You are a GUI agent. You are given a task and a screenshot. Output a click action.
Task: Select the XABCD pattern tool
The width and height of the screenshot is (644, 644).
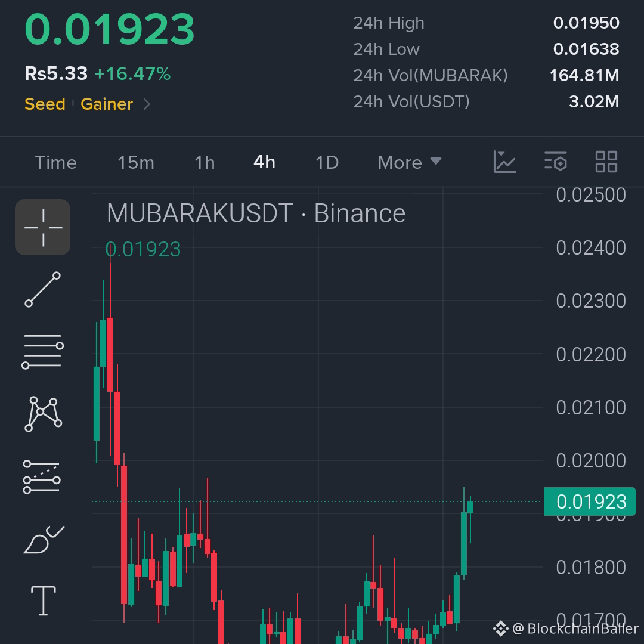pyautogui.click(x=43, y=414)
